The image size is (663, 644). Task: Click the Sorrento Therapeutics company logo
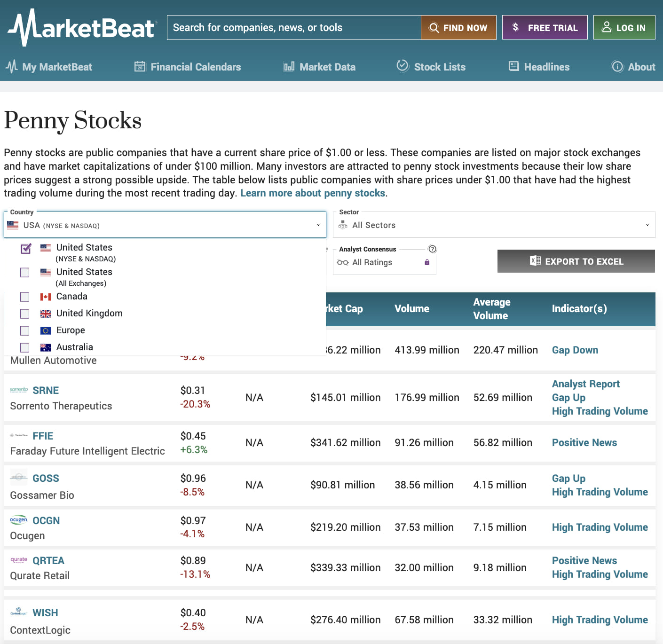coord(19,390)
